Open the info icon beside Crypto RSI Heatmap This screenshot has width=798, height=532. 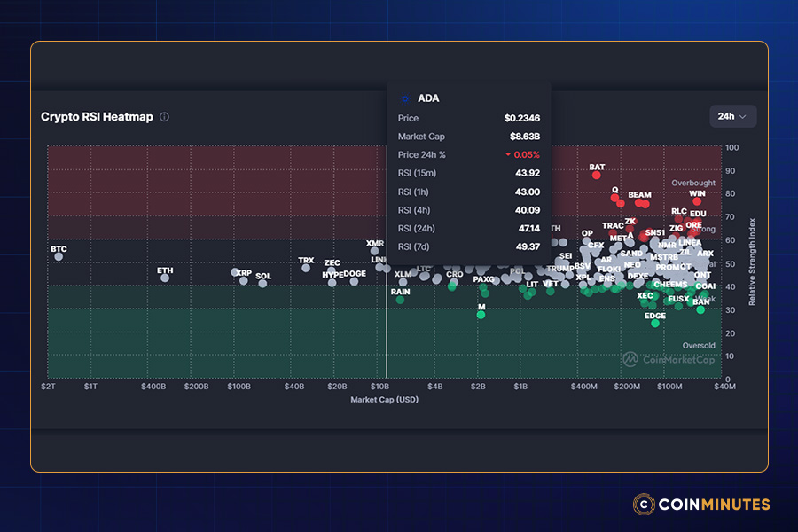click(164, 116)
